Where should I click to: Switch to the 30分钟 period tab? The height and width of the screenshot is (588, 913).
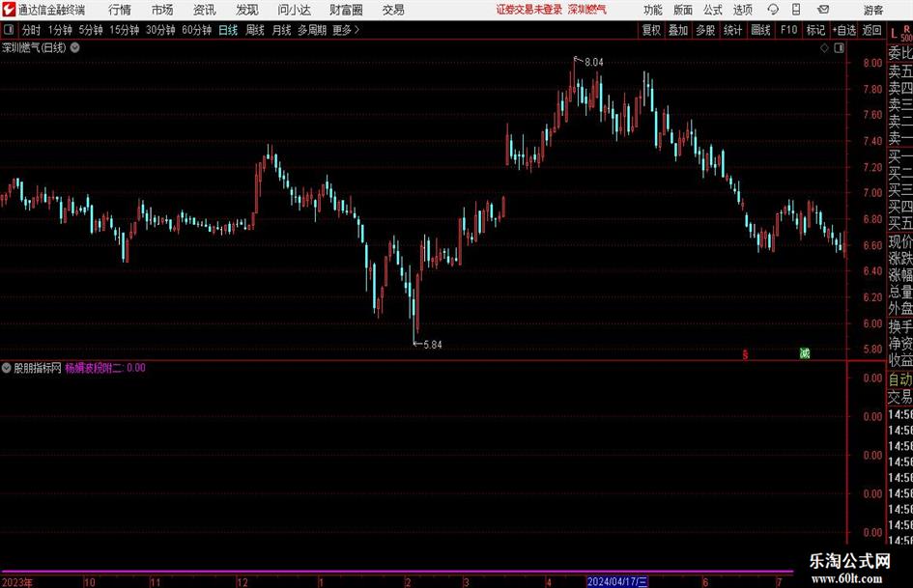[160, 30]
